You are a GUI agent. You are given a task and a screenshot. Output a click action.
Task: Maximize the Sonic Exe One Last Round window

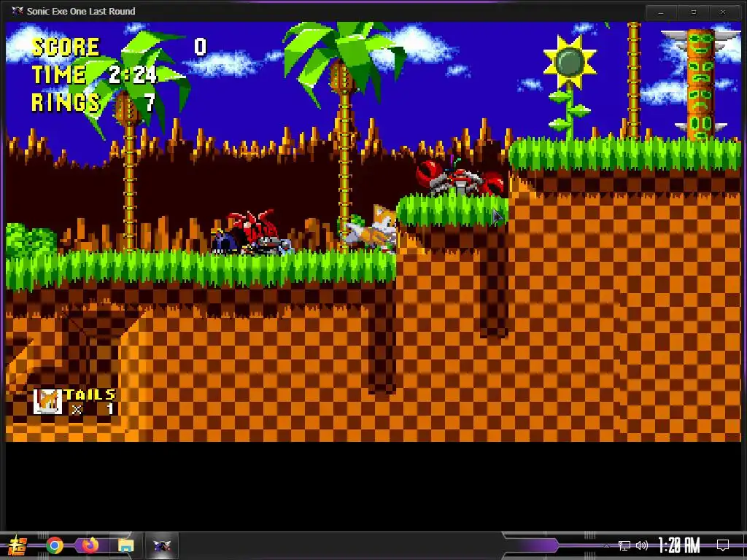point(694,12)
